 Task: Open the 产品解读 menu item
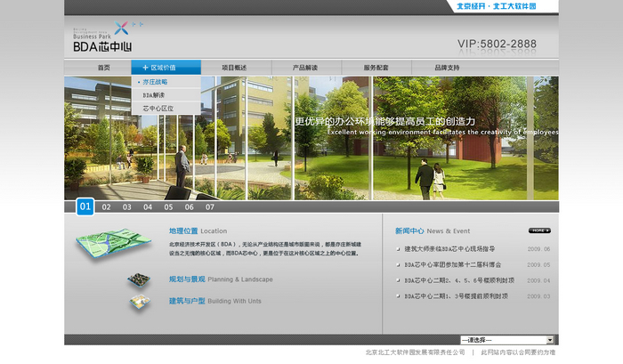coord(305,68)
